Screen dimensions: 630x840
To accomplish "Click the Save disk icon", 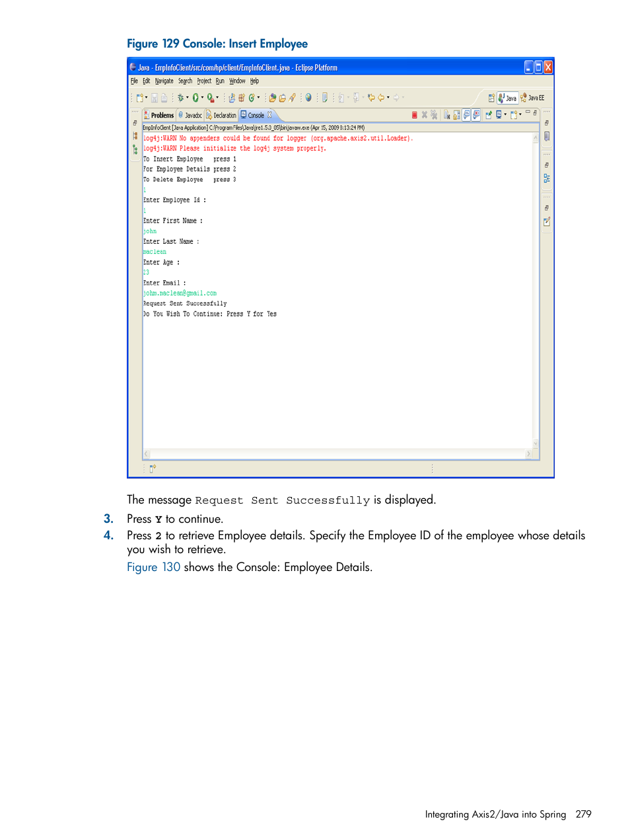I will 155,98.
